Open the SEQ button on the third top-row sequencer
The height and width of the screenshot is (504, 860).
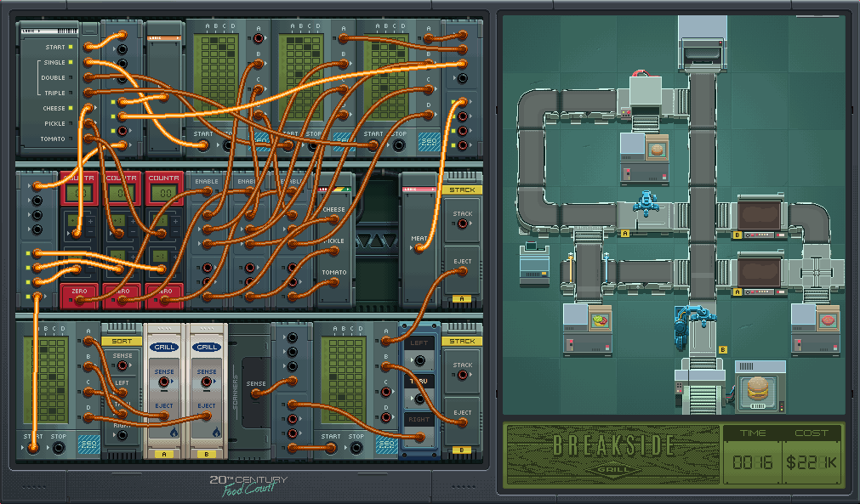pyautogui.click(x=430, y=141)
